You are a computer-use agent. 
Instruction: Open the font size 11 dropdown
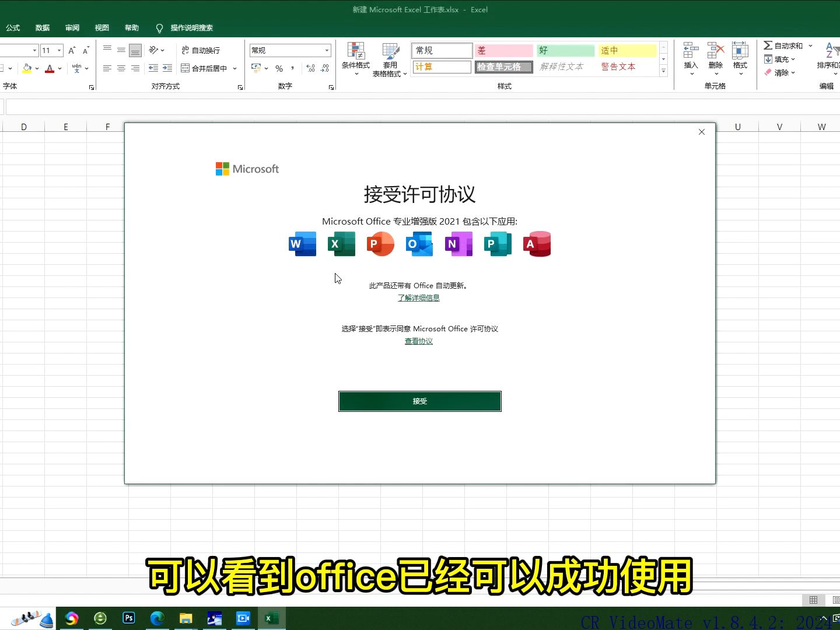click(59, 50)
